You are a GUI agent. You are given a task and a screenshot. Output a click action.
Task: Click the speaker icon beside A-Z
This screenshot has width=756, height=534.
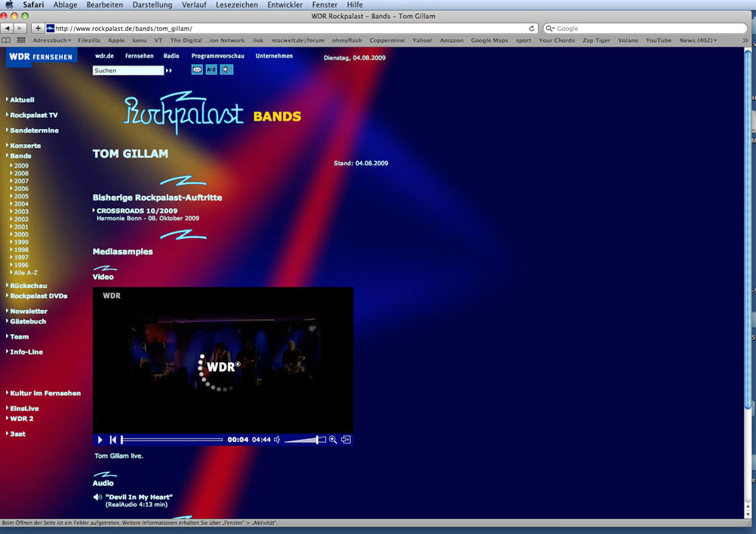[226, 69]
